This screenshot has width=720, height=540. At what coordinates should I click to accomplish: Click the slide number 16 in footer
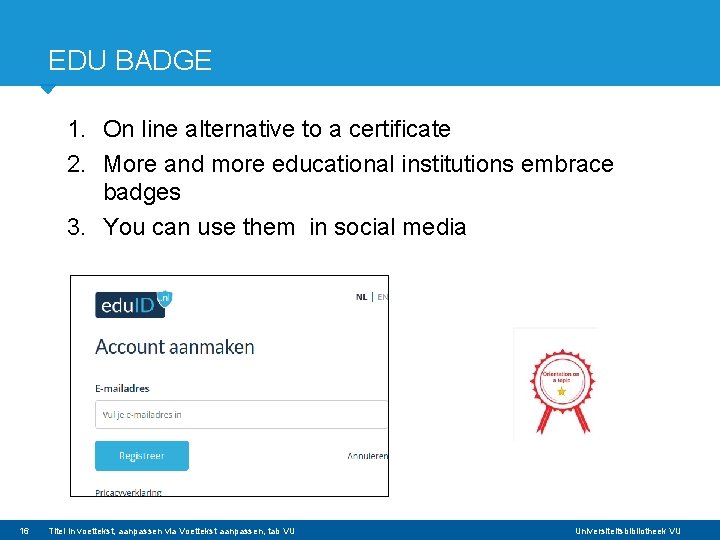[24, 531]
